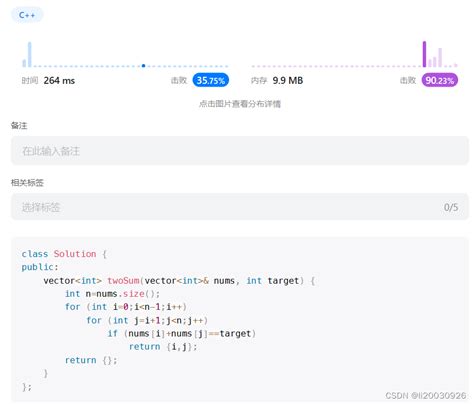Click the 35.75% beats badge
Image resolution: width=474 pixels, height=404 pixels.
[x=211, y=80]
